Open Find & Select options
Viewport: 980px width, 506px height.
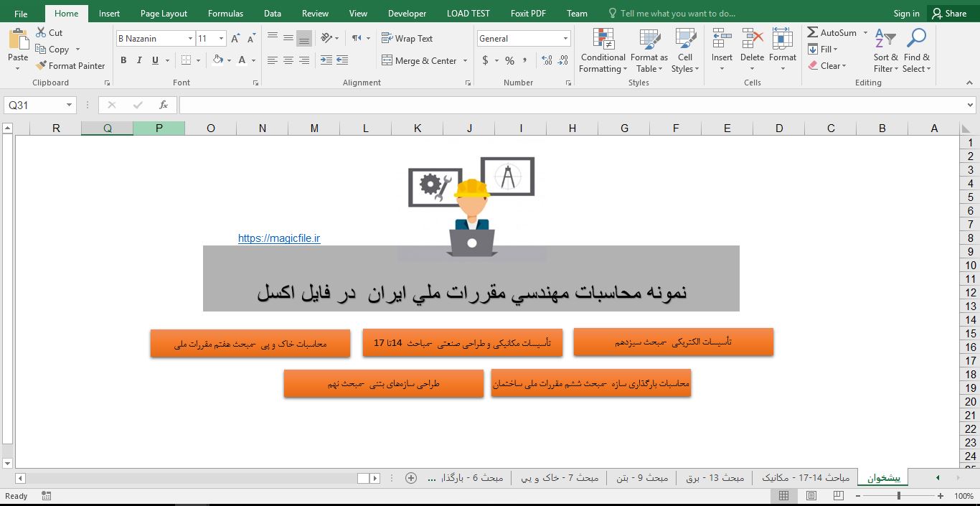[x=915, y=50]
